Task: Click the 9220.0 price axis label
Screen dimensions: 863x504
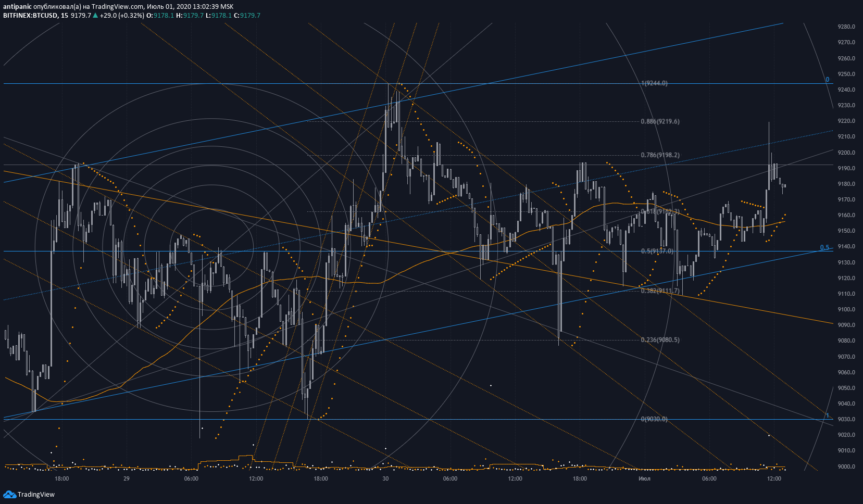Action: click(846, 121)
